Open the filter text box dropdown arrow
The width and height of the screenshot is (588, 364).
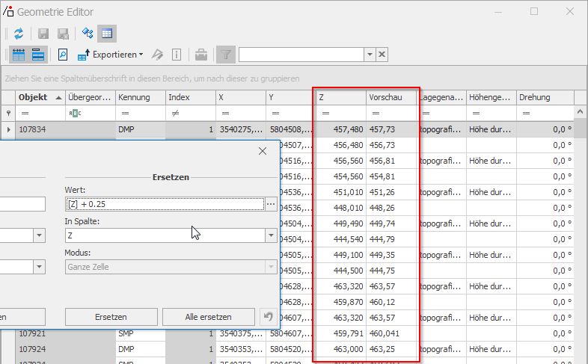coord(369,55)
